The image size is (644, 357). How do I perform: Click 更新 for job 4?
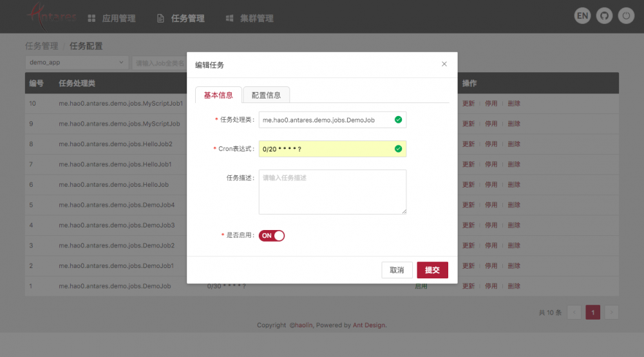point(468,225)
